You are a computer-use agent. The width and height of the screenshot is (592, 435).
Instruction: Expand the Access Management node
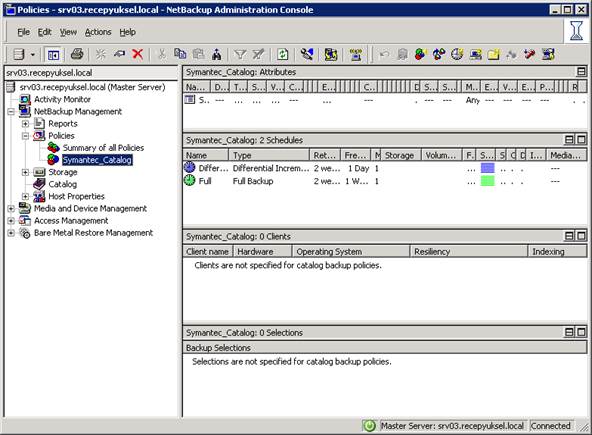pos(11,221)
